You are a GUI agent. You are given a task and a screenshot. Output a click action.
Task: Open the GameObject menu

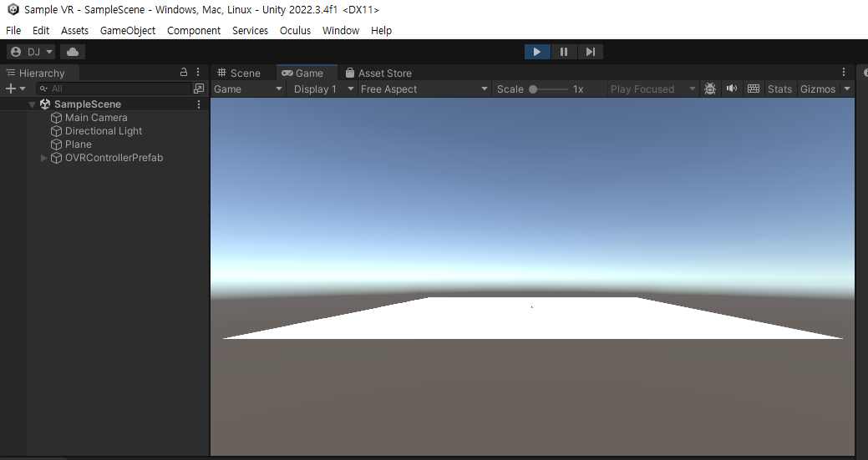pyautogui.click(x=128, y=30)
